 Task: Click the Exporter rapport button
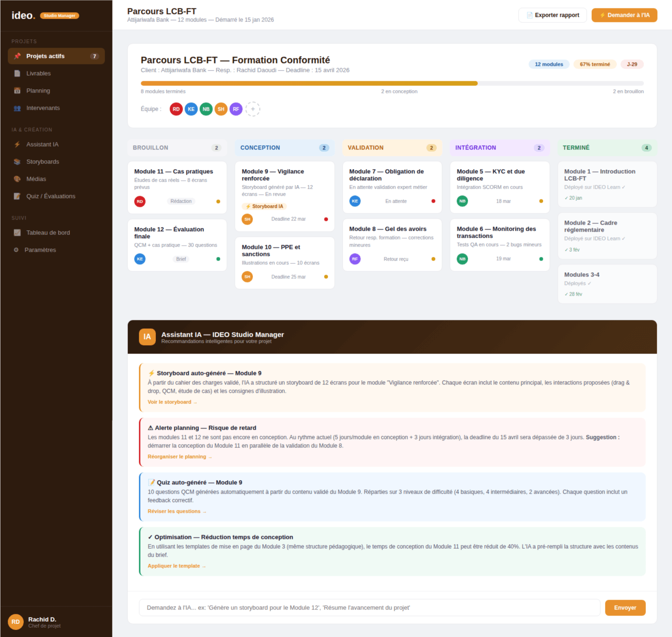click(x=553, y=15)
